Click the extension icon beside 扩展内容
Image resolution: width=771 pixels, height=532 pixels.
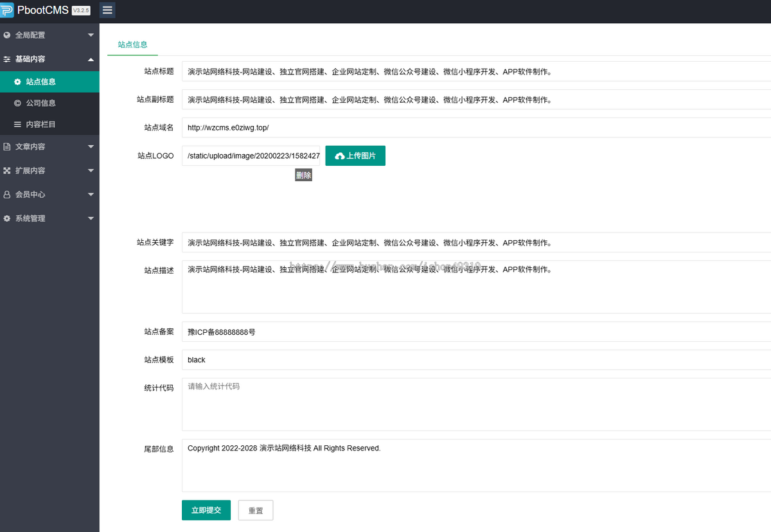pyautogui.click(x=7, y=171)
